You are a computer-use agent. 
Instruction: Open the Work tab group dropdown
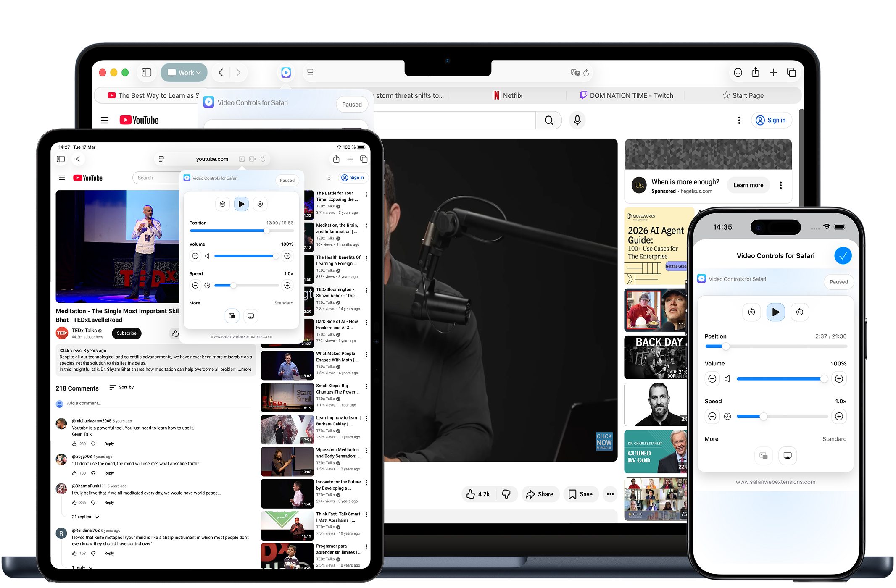[184, 73]
